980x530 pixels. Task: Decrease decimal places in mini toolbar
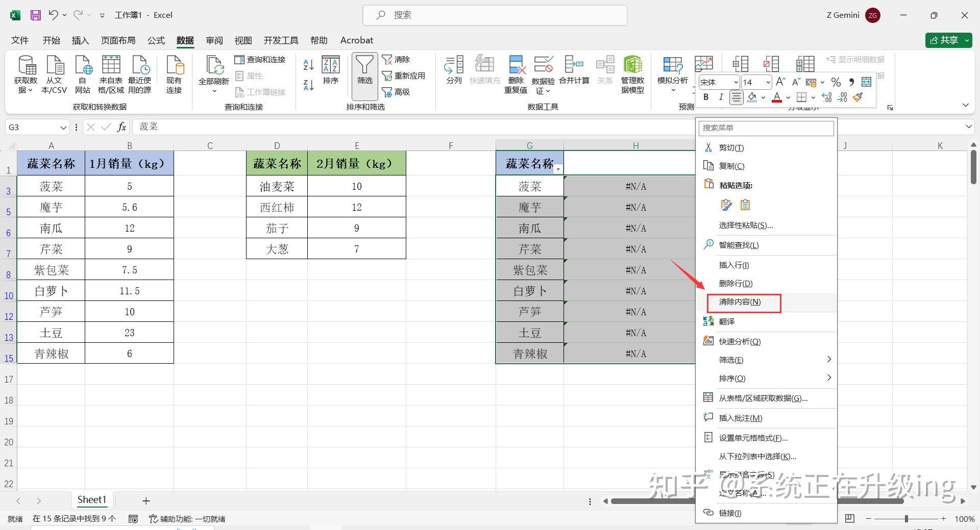842,97
